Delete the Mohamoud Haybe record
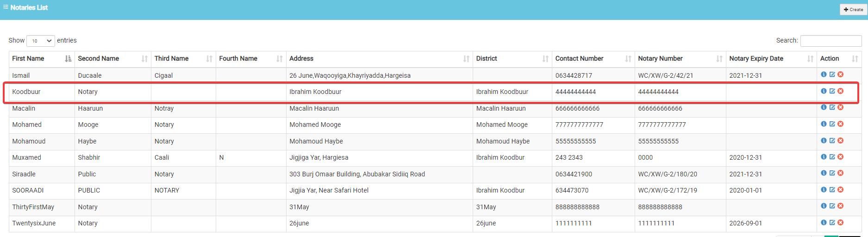Screen dimensions: 868x237 [x=840, y=141]
